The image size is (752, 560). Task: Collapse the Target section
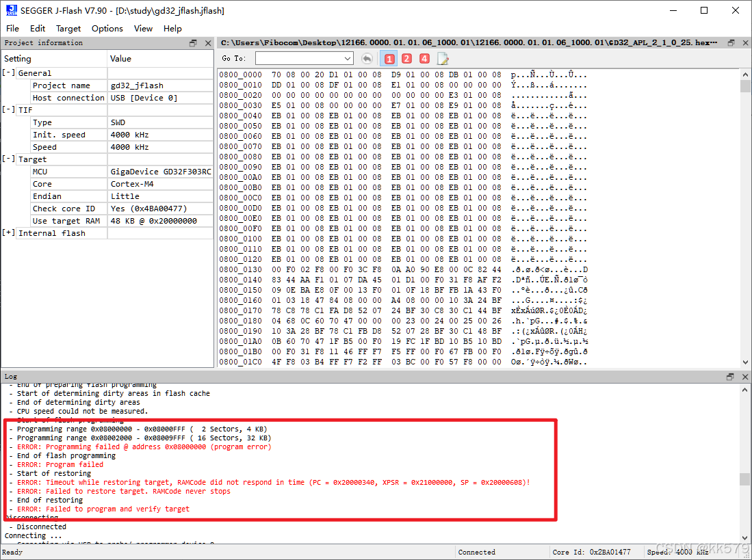[x=8, y=159]
